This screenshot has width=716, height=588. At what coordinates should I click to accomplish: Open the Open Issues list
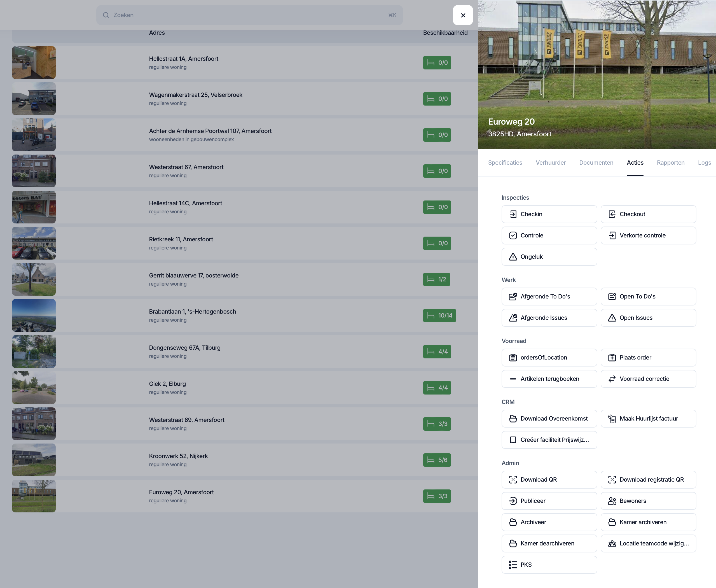(648, 318)
